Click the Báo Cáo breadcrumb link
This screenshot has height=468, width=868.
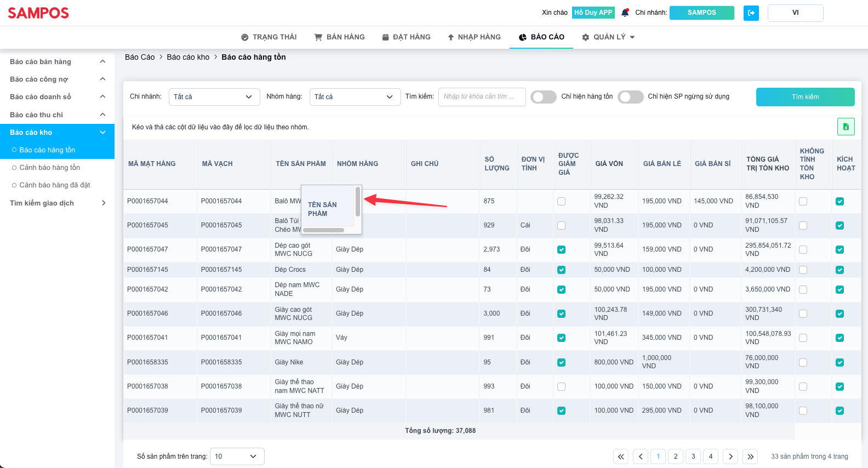pos(140,57)
